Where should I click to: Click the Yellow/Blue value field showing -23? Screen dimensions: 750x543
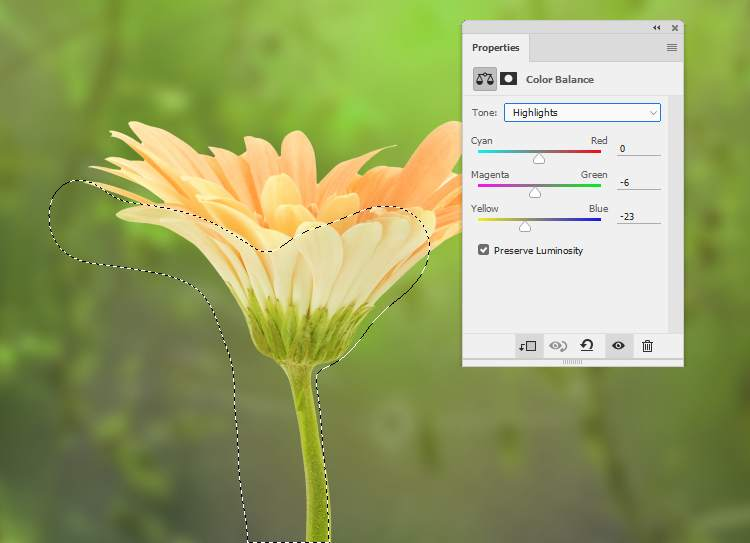(639, 217)
